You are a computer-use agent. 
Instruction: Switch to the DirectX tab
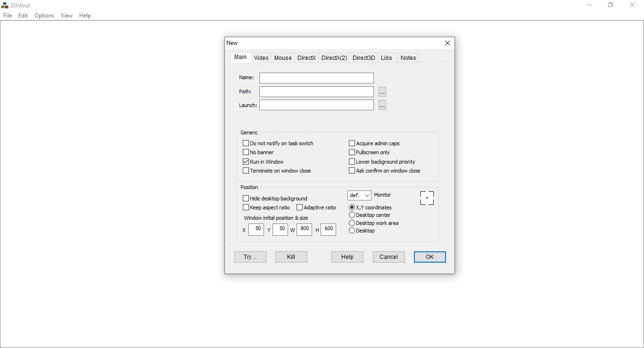point(306,58)
